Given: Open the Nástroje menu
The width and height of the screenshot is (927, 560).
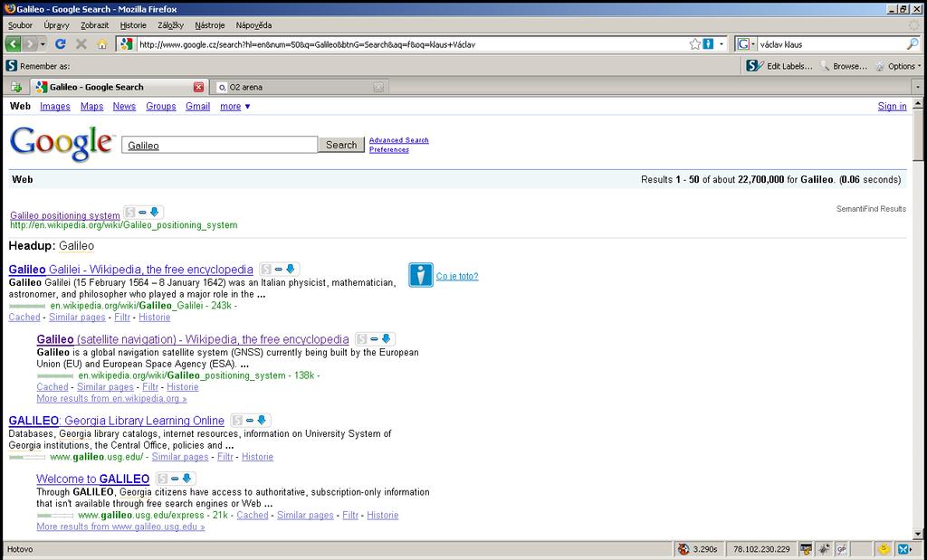Looking at the screenshot, I should (210, 25).
